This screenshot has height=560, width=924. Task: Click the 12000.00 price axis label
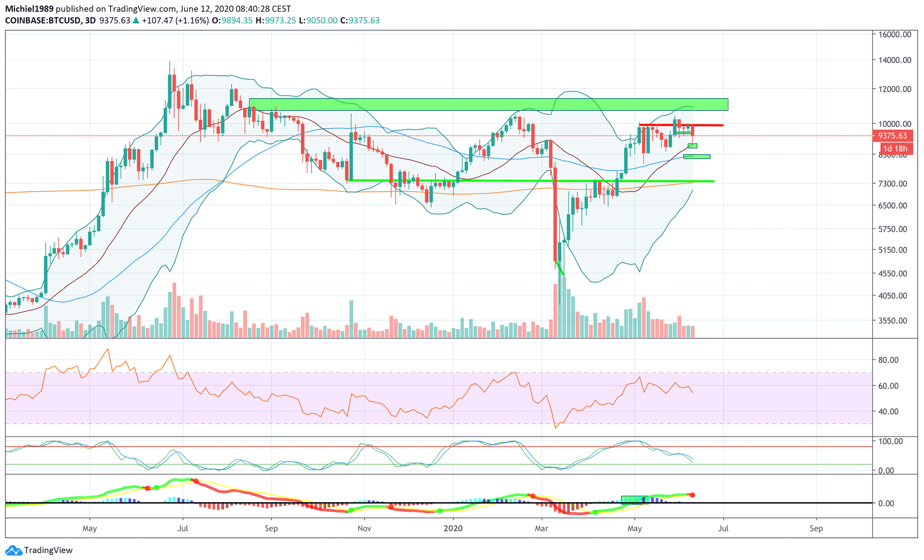click(895, 89)
